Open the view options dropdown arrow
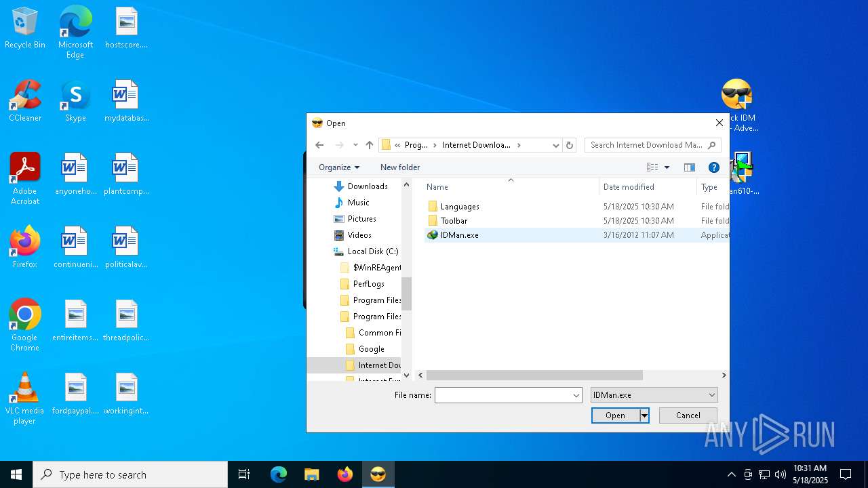Screen dimensions: 868x488 click(667, 167)
